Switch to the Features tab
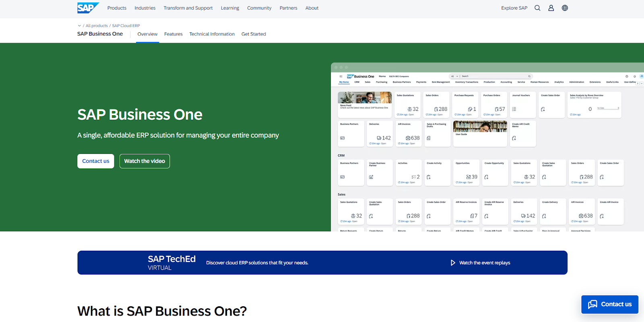 point(173,34)
